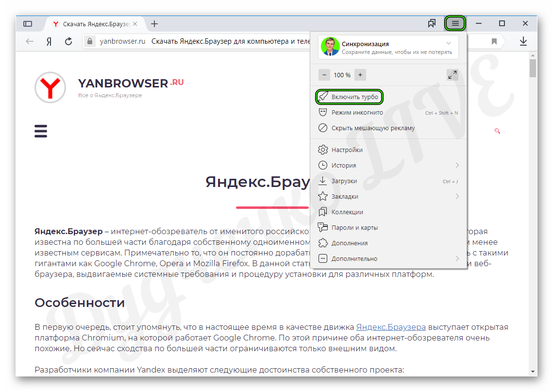Click the Yandex Y logo on the page
Viewport: 553px width, 392px height.
(x=50, y=87)
